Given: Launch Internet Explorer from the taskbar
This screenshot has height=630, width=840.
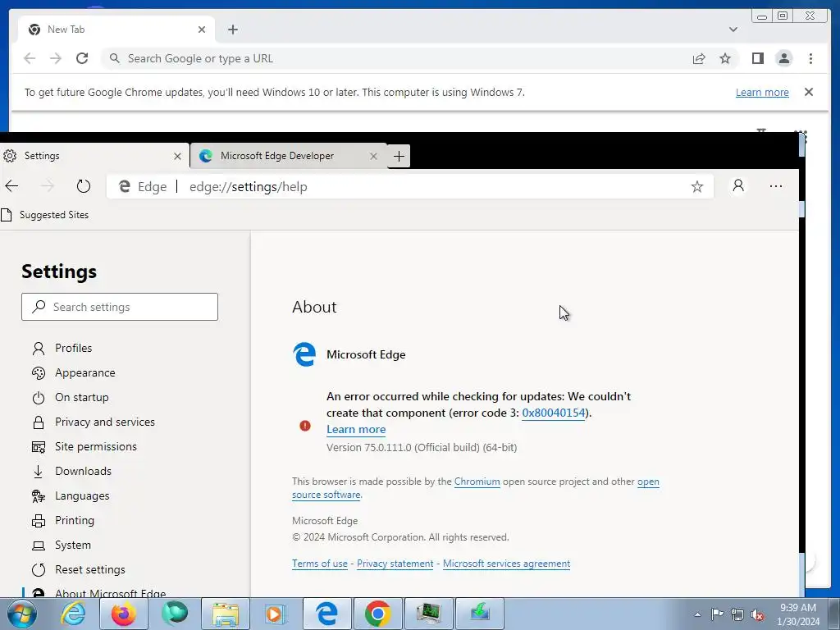Looking at the screenshot, I should (72, 614).
